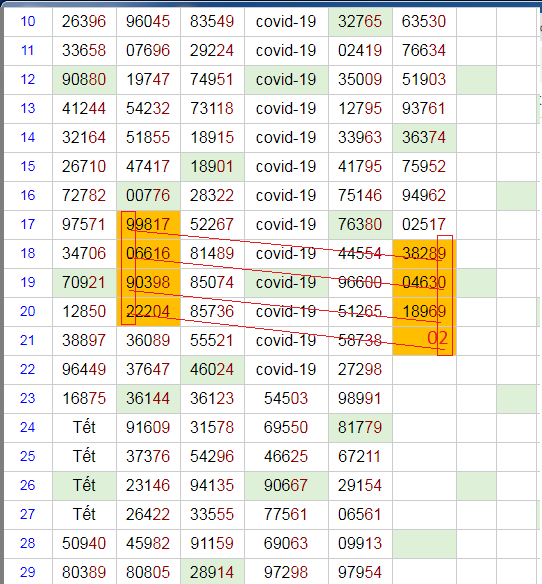Select row number 29 link
542x584 pixels.
click(x=28, y=572)
